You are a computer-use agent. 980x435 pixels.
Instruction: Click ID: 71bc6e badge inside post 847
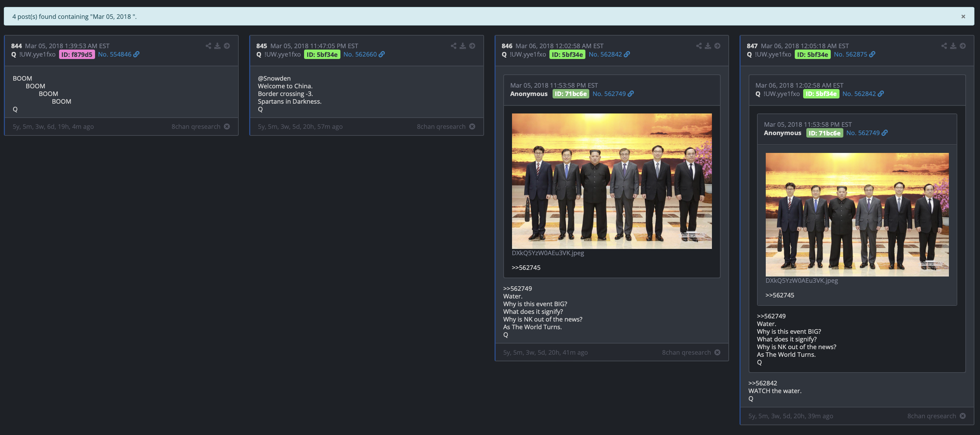pos(824,133)
